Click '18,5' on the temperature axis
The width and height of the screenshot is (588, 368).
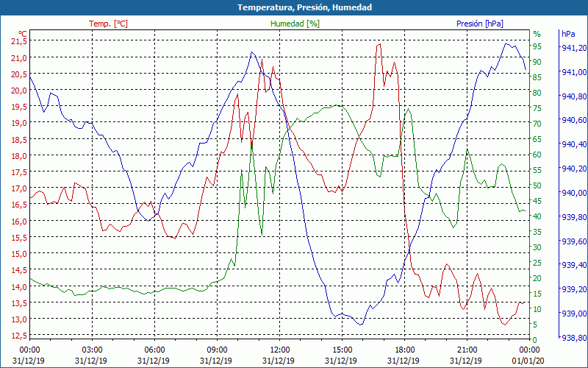tap(20, 139)
